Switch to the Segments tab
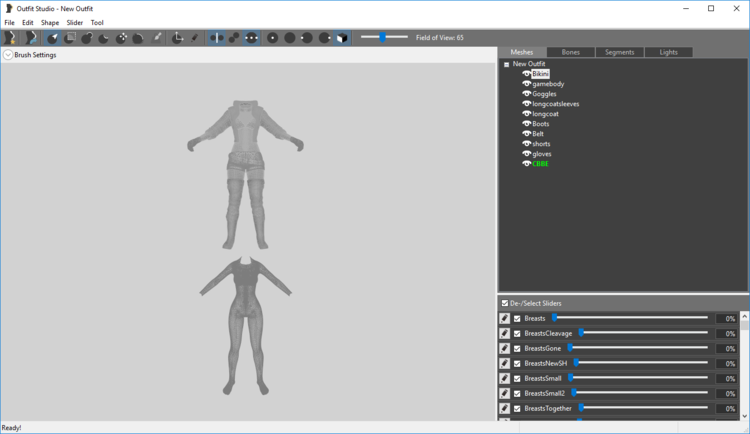 619,52
